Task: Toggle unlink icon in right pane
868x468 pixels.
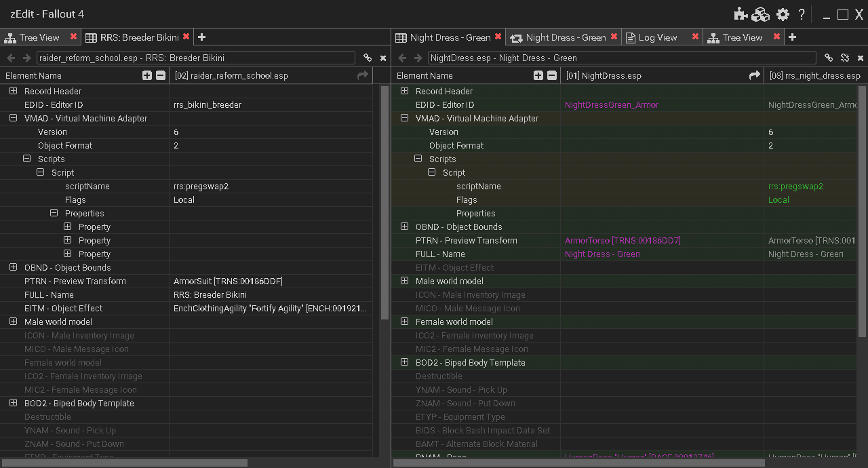Action: coord(845,58)
